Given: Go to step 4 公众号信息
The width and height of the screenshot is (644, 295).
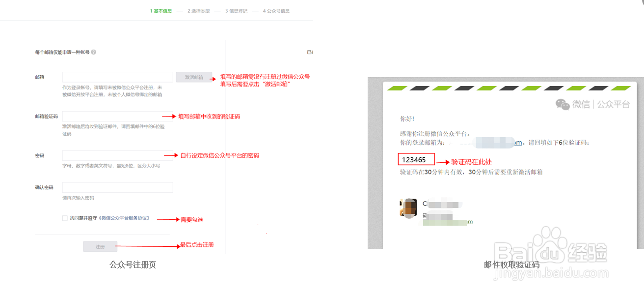Looking at the screenshot, I should coord(276,11).
